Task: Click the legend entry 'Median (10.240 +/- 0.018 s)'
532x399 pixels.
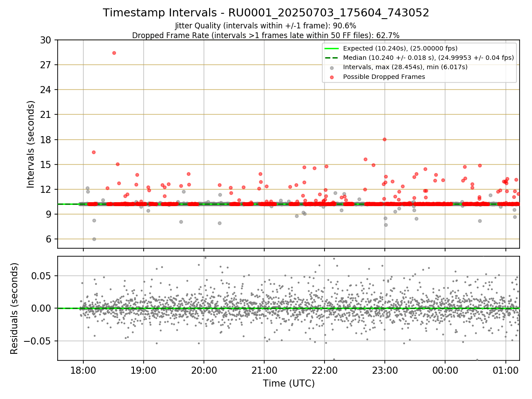Action: pos(428,58)
